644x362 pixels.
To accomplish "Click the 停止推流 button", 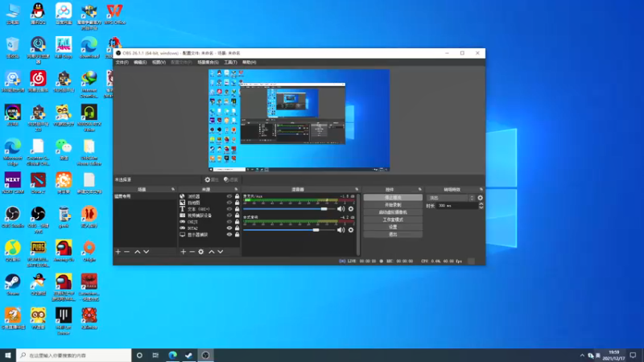I will tap(393, 197).
